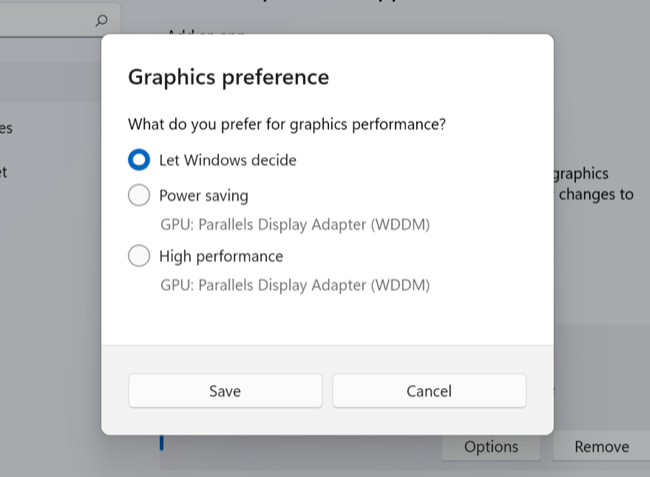Choose the Power saving radio option
The image size is (650, 477).
click(139, 196)
